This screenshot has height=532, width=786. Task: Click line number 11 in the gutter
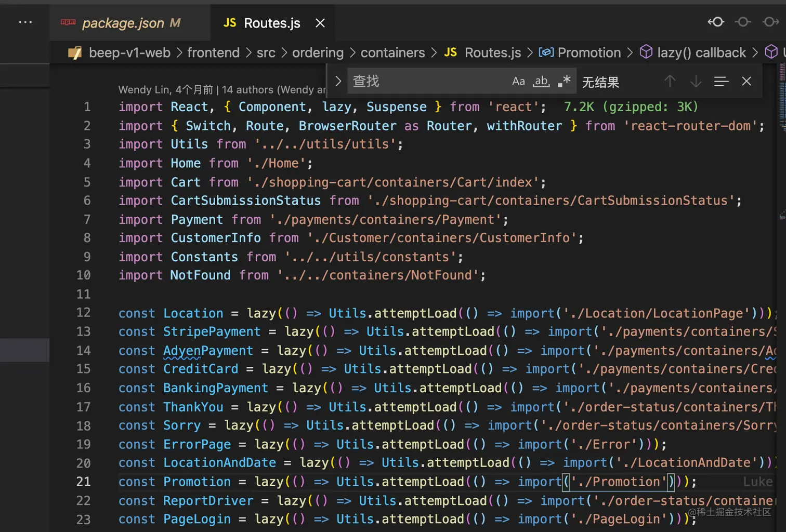pos(84,294)
